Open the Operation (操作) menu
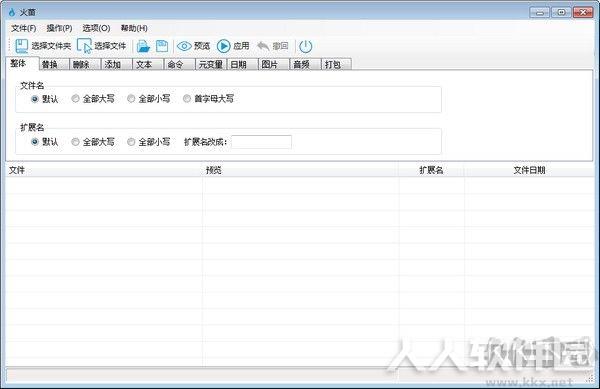 click(59, 28)
